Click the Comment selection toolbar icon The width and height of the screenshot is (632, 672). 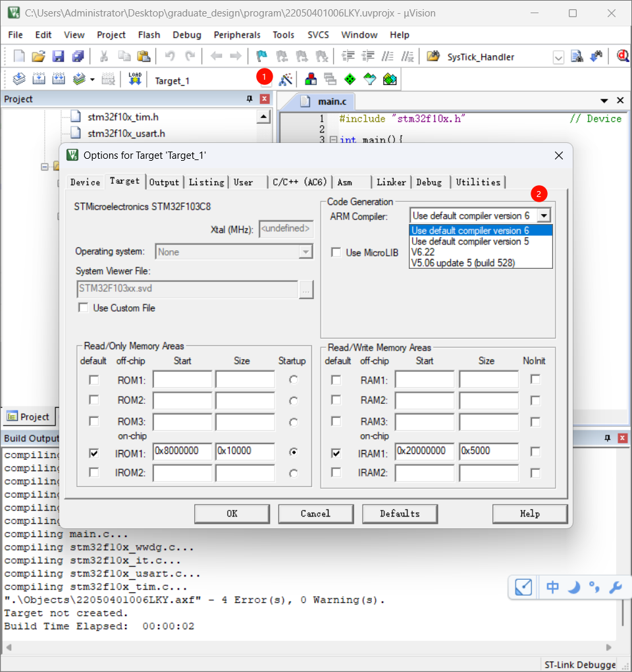(x=388, y=56)
